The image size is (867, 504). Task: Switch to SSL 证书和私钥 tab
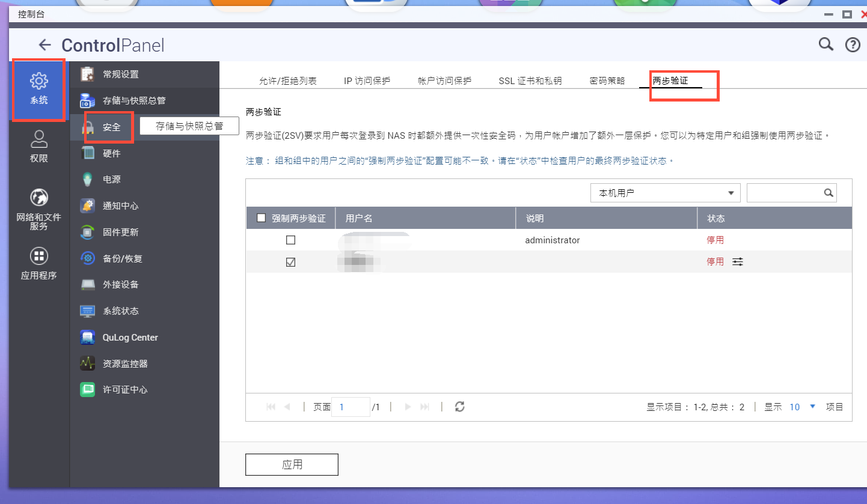pyautogui.click(x=530, y=80)
